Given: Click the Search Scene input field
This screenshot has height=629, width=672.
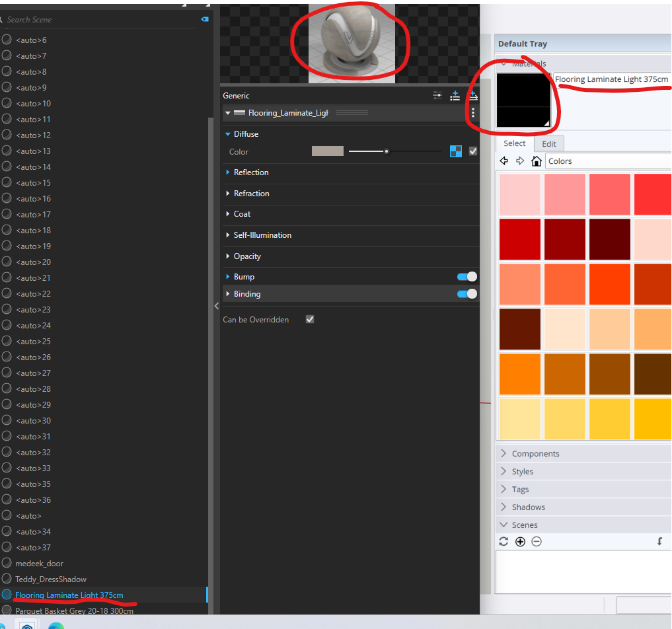Looking at the screenshot, I should (x=100, y=20).
